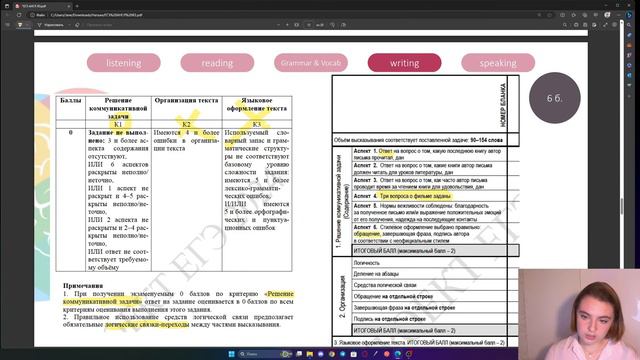Click the webcam video overlay

click(579, 314)
